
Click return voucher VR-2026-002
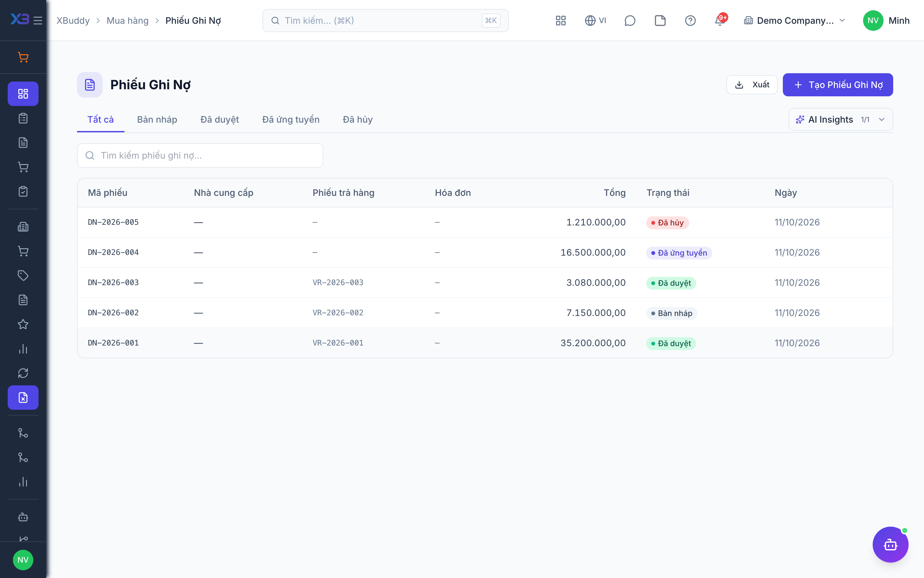click(338, 313)
